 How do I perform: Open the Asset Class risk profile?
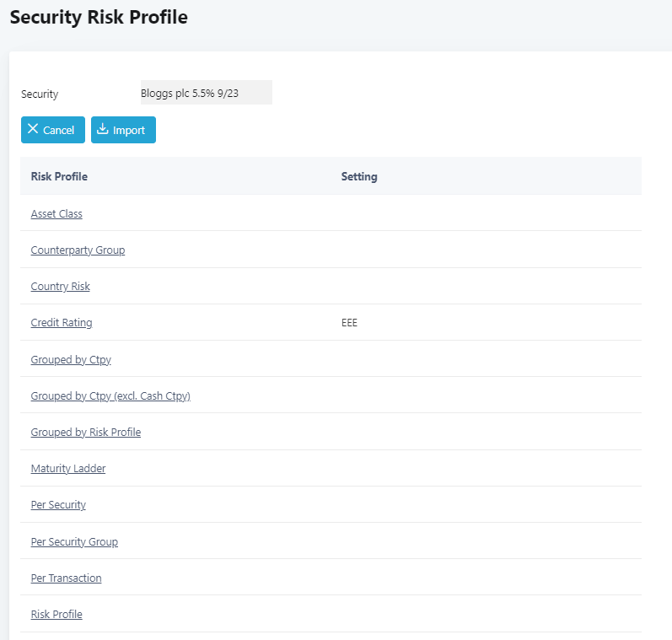tap(56, 214)
